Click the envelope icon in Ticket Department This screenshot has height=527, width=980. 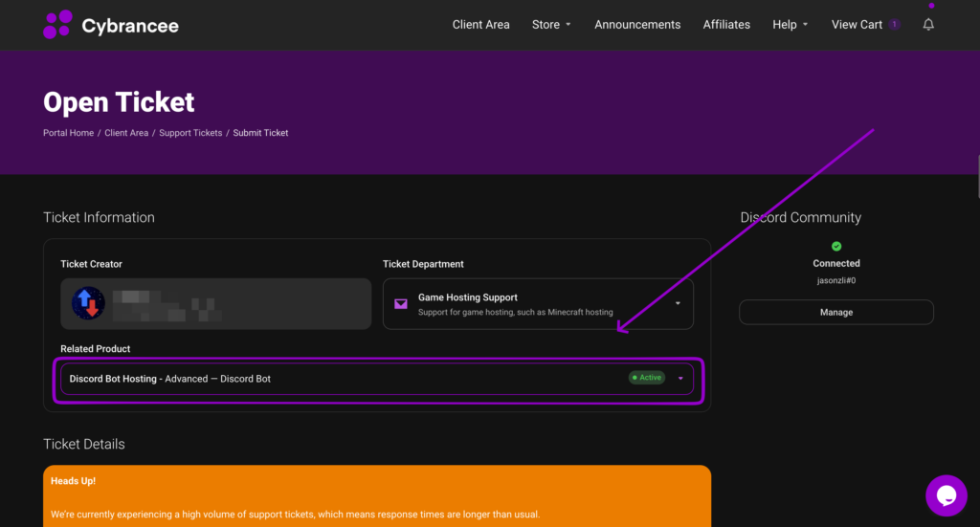pos(401,304)
